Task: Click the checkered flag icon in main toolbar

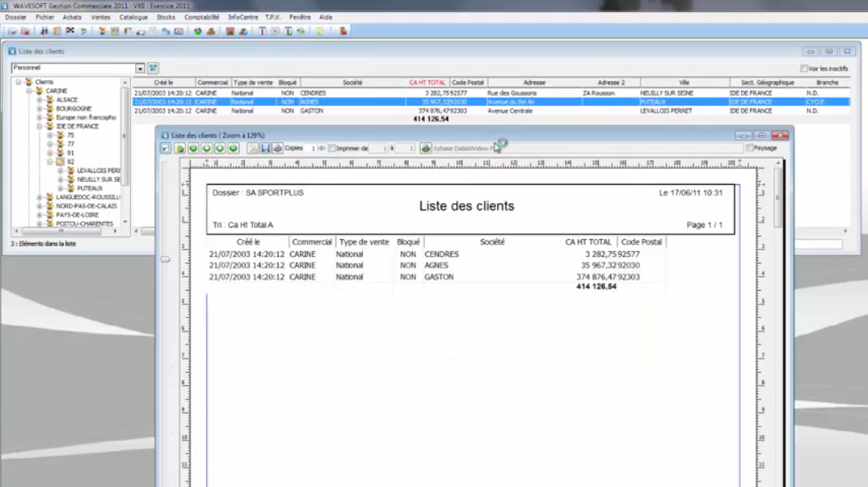Action: point(70,31)
